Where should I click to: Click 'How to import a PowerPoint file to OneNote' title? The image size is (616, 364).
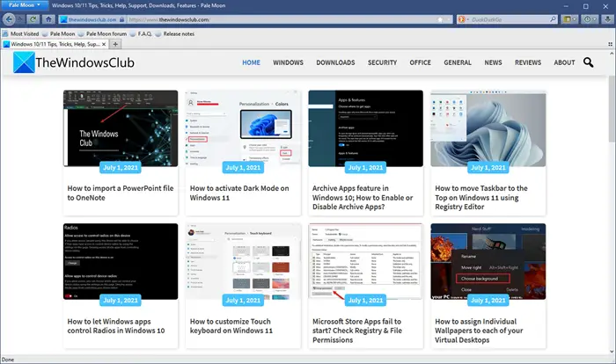click(x=121, y=193)
